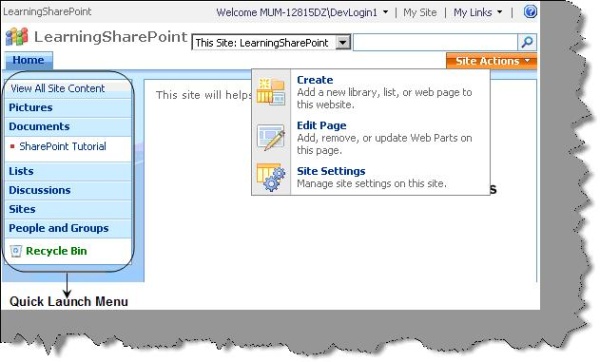Click the Help question mark icon
The image size is (600, 362).
pyautogui.click(x=530, y=11)
